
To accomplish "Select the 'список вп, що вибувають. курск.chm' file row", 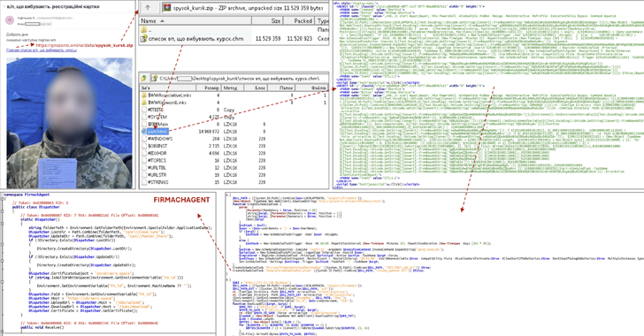I will (234, 39).
